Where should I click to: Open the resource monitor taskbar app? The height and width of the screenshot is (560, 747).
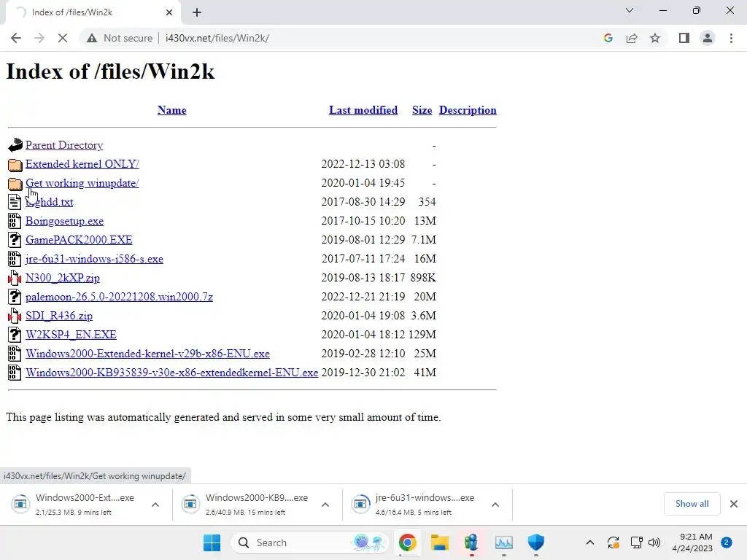pos(503,542)
